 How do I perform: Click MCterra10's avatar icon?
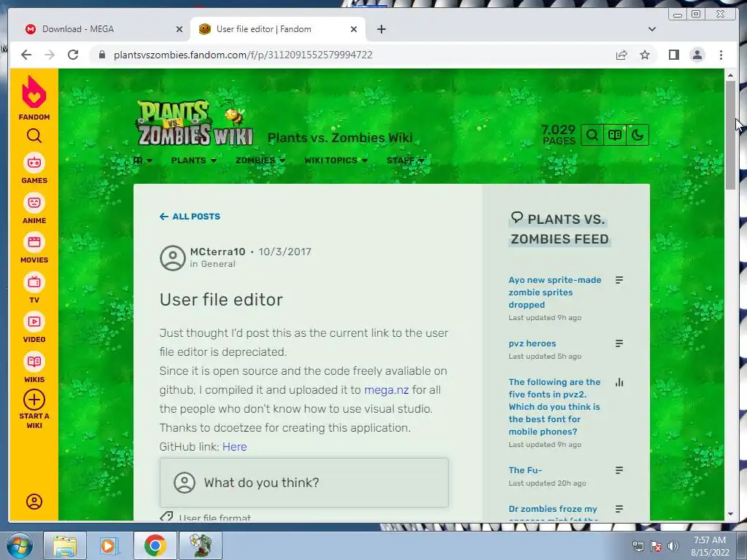172,257
